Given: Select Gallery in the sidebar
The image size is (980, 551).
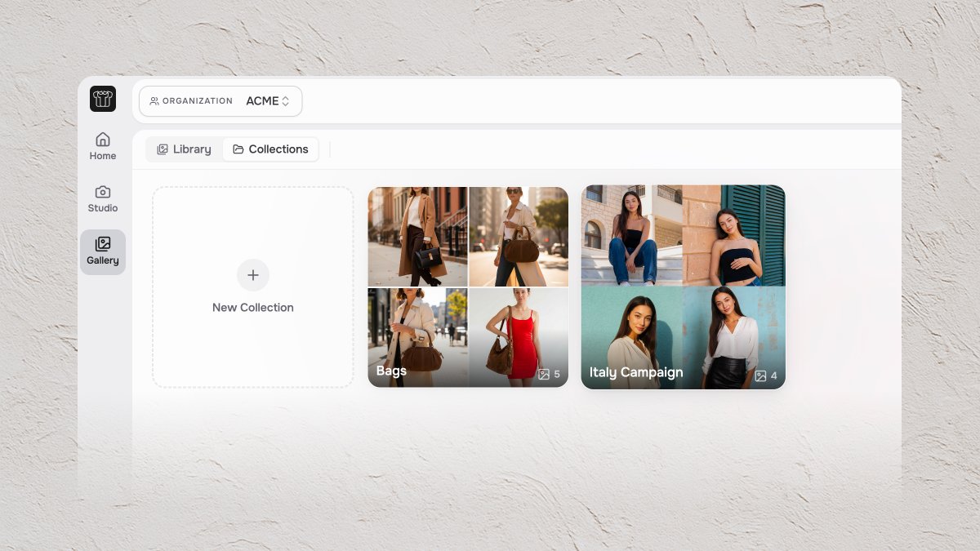Looking at the screenshot, I should click(x=103, y=251).
